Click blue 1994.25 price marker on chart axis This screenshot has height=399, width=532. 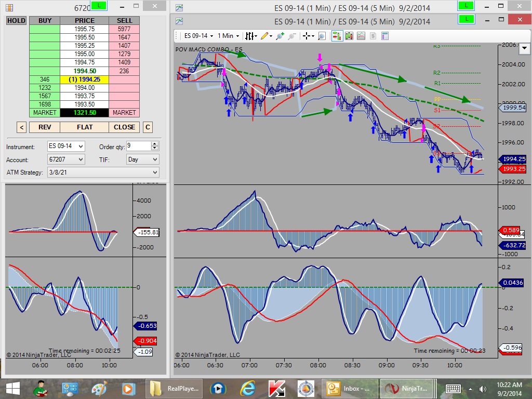click(x=512, y=159)
